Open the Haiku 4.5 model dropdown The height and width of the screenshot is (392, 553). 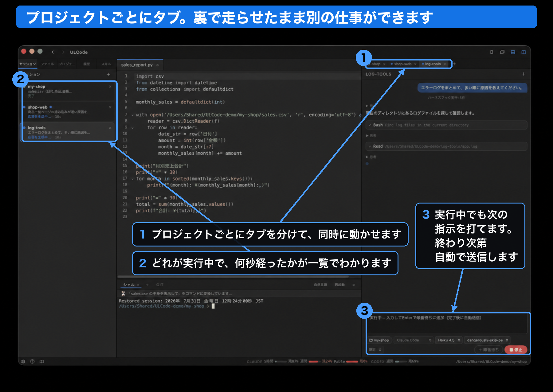click(x=449, y=340)
